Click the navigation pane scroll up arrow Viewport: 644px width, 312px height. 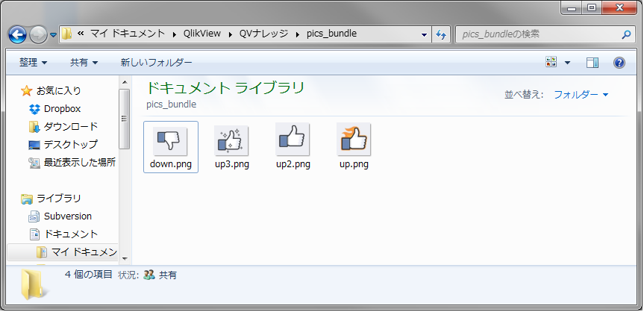point(125,82)
